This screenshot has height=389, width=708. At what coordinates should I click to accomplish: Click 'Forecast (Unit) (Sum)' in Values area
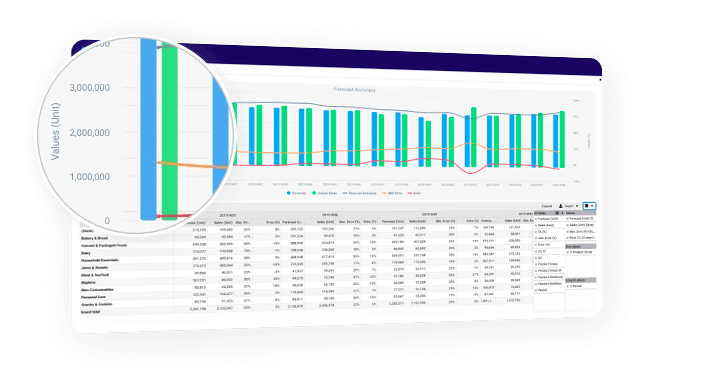[581, 218]
